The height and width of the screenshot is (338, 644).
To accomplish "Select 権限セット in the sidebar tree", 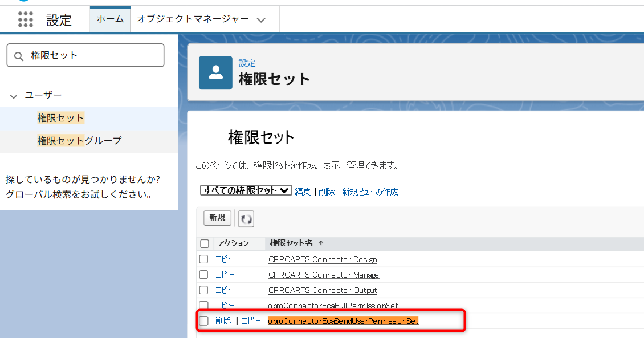I will [60, 118].
